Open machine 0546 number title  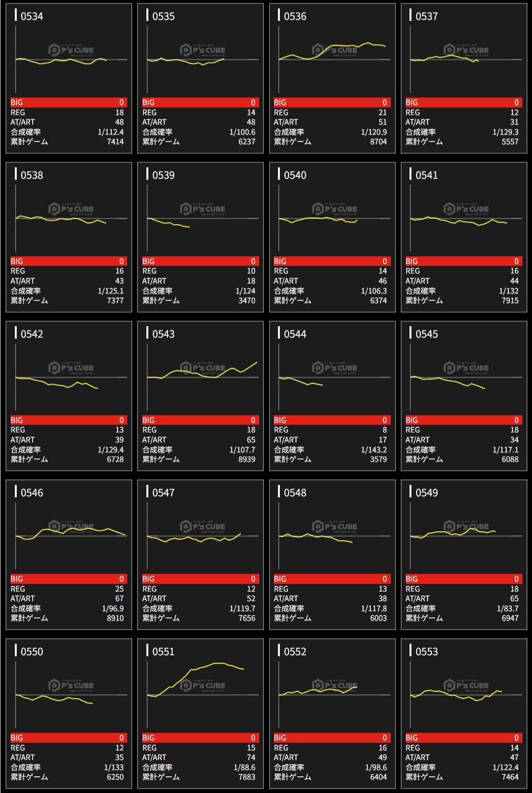[x=32, y=493]
